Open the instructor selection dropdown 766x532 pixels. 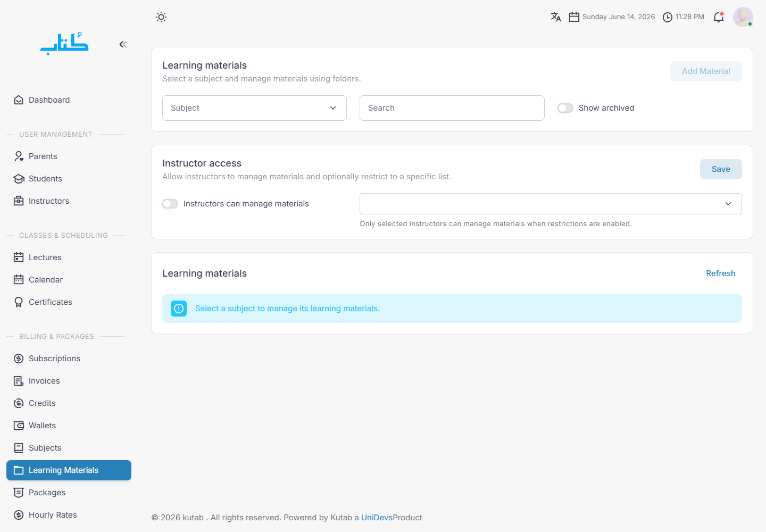pos(551,204)
